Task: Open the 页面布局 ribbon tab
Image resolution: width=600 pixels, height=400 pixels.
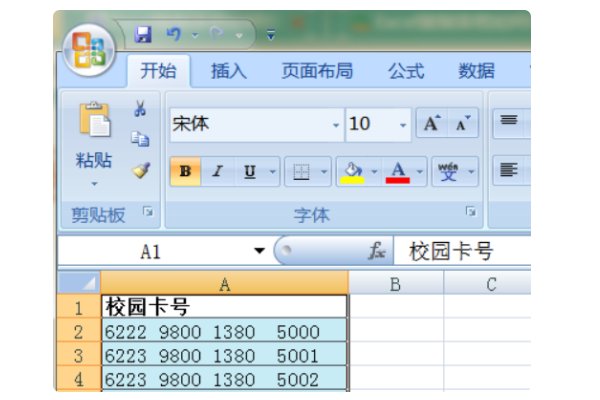Action: pos(317,71)
